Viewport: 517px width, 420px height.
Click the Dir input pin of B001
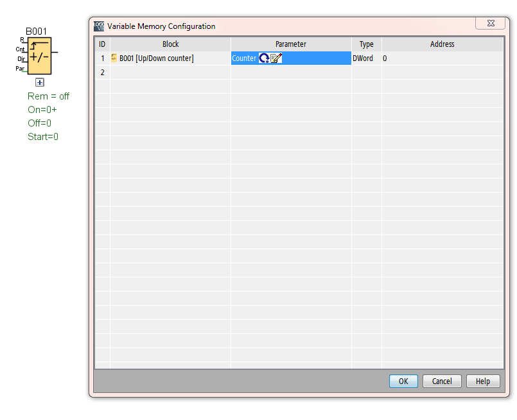click(x=21, y=59)
